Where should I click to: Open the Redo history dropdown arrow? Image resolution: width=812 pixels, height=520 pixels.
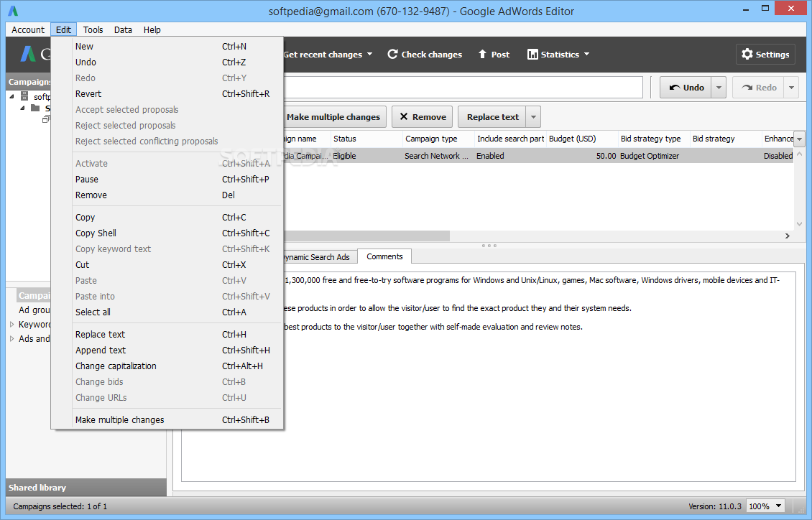point(791,88)
